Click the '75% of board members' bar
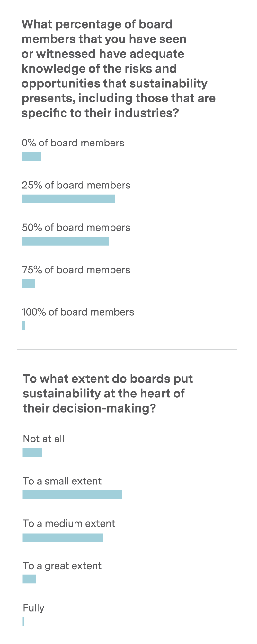Screen dimensions: 257x644 [x=28, y=283]
